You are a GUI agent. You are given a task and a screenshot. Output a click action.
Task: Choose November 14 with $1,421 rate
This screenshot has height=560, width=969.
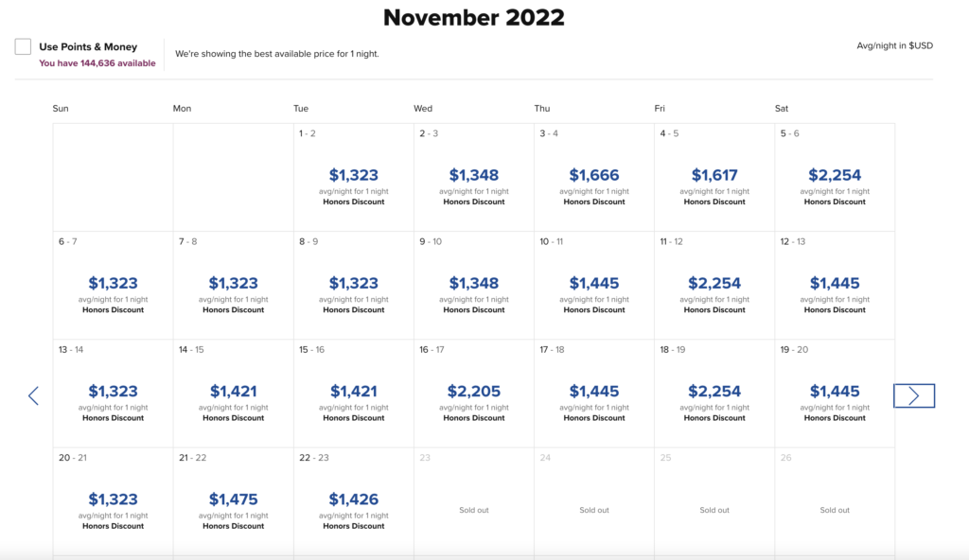click(x=233, y=391)
